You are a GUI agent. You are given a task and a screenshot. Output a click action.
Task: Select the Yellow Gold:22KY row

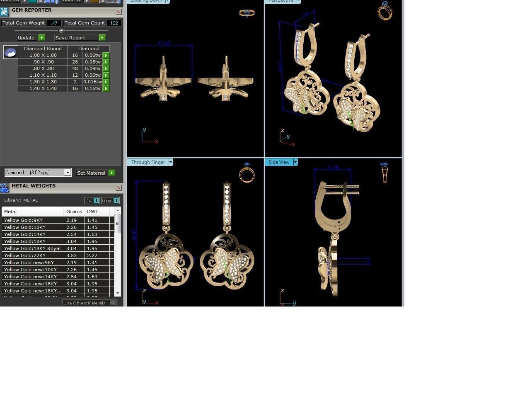click(x=57, y=255)
